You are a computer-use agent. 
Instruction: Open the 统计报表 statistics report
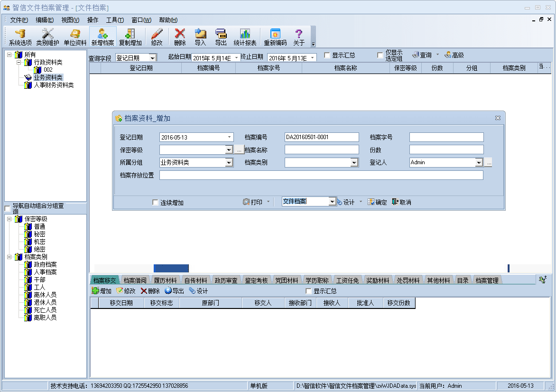(245, 37)
